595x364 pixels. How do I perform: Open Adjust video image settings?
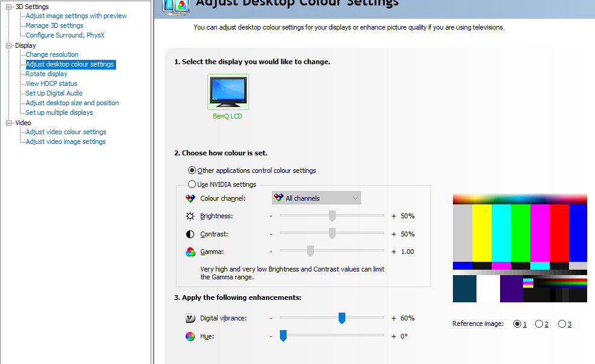tap(66, 141)
